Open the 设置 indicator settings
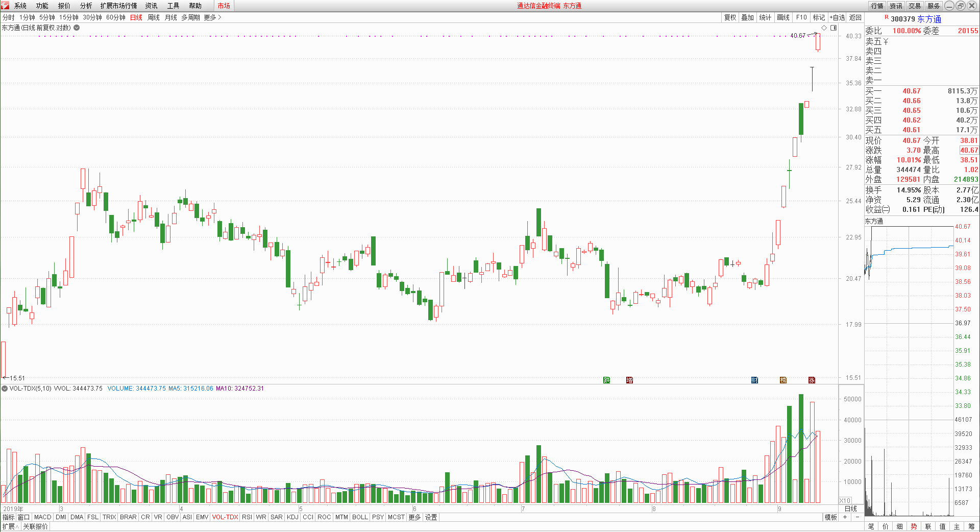The height and width of the screenshot is (532, 980). pyautogui.click(x=431, y=517)
